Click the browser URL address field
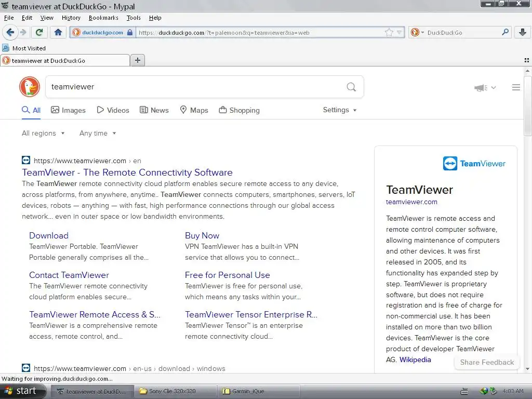This screenshot has height=399, width=532. (x=261, y=33)
